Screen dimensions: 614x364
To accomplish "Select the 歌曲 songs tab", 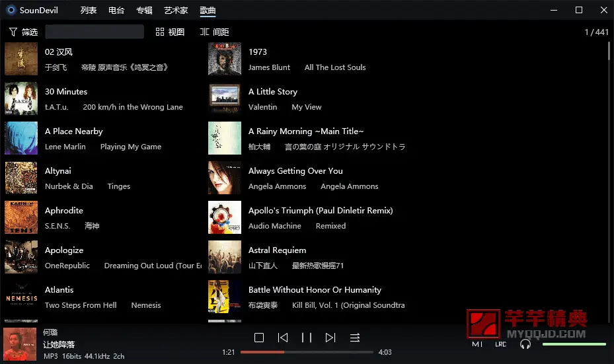I will coord(208,11).
